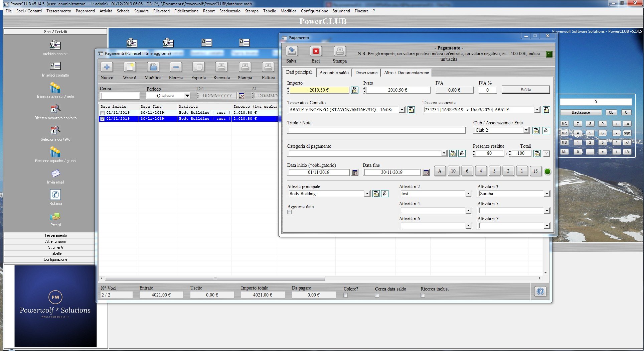644x351 pixels.
Task: Click Salva icon in Pagamento window
Action: pos(292,51)
